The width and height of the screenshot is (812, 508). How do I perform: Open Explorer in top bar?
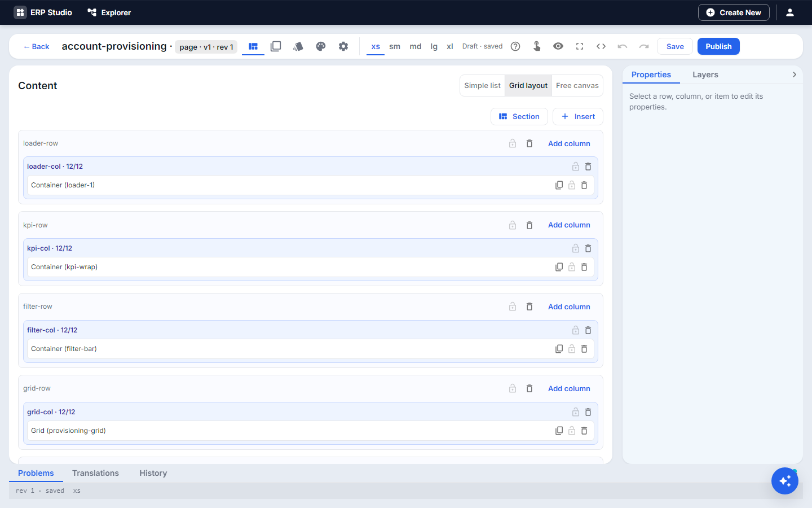pyautogui.click(x=109, y=12)
